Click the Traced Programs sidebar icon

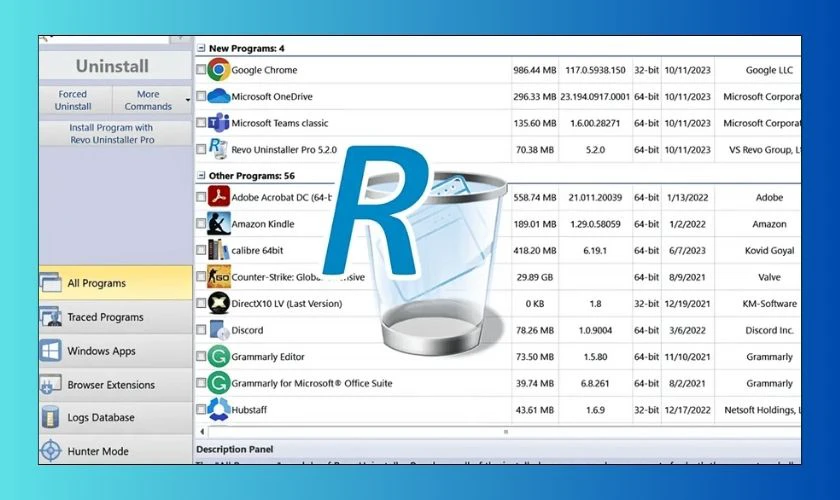point(51,317)
